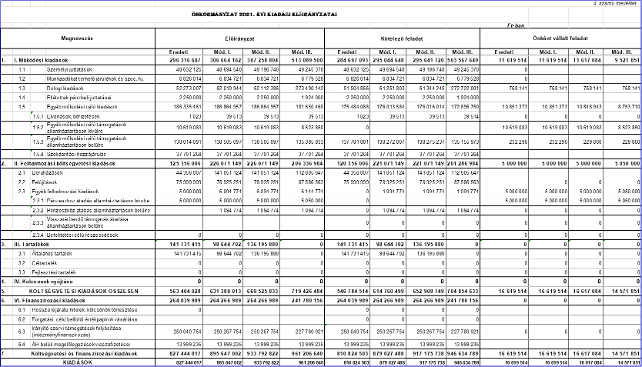Select the row label "Fejlesztési tartalék"
The height and width of the screenshot is (367, 642).
(53, 272)
